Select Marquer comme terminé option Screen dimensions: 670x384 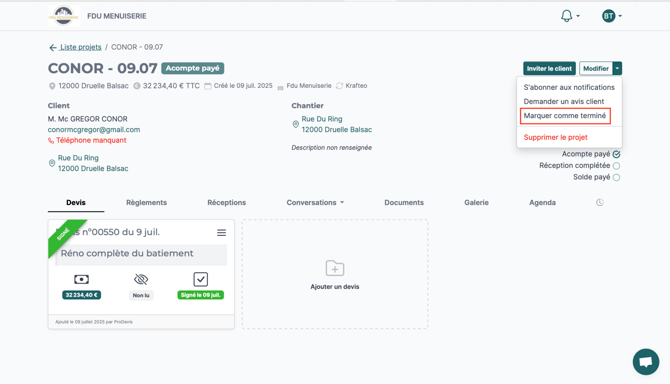(x=565, y=116)
